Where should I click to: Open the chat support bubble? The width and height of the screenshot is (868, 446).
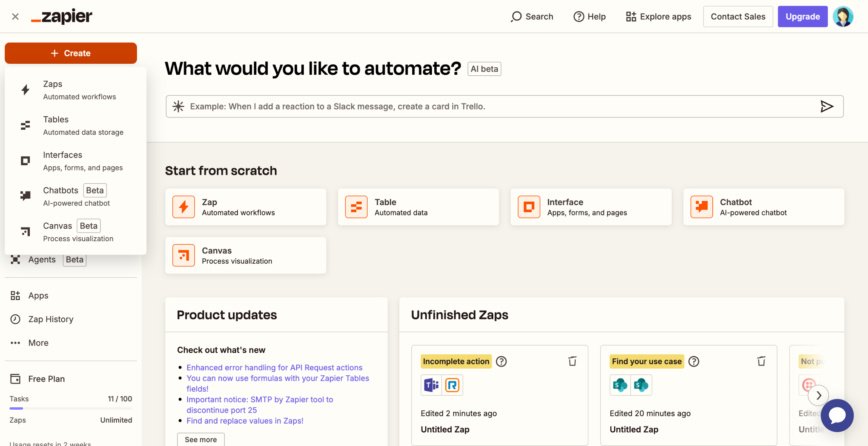837,415
